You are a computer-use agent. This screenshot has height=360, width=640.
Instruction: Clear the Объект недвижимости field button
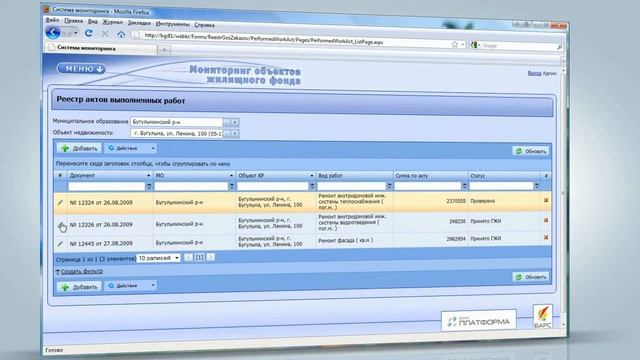tap(235, 133)
